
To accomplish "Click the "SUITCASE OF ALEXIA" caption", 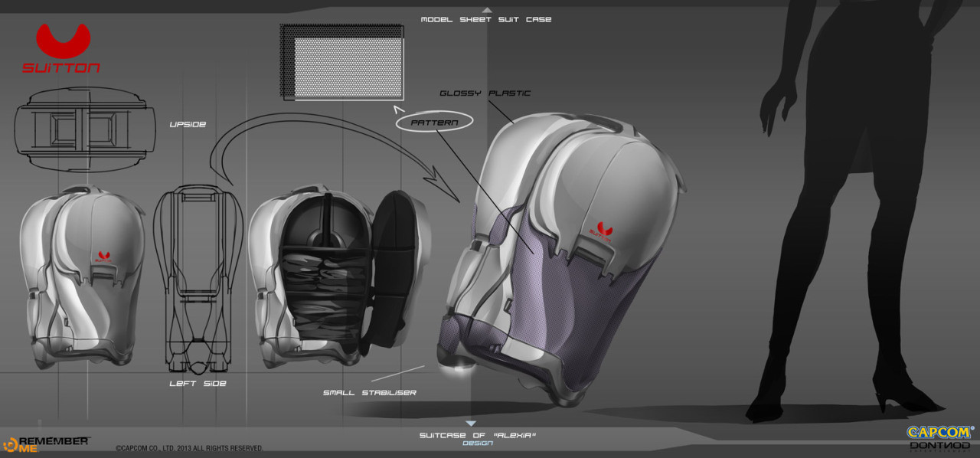I will click(478, 436).
